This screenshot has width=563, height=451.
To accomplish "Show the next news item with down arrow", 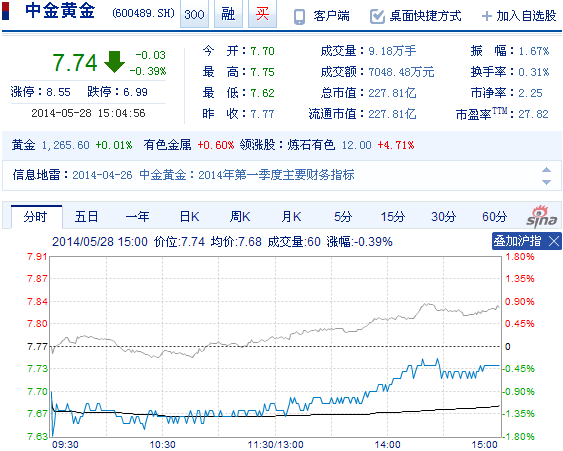I will click(546, 182).
